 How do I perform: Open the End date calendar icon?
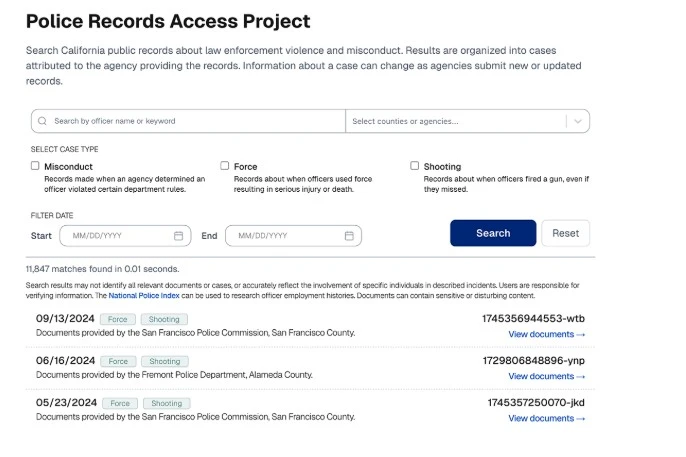tap(349, 236)
